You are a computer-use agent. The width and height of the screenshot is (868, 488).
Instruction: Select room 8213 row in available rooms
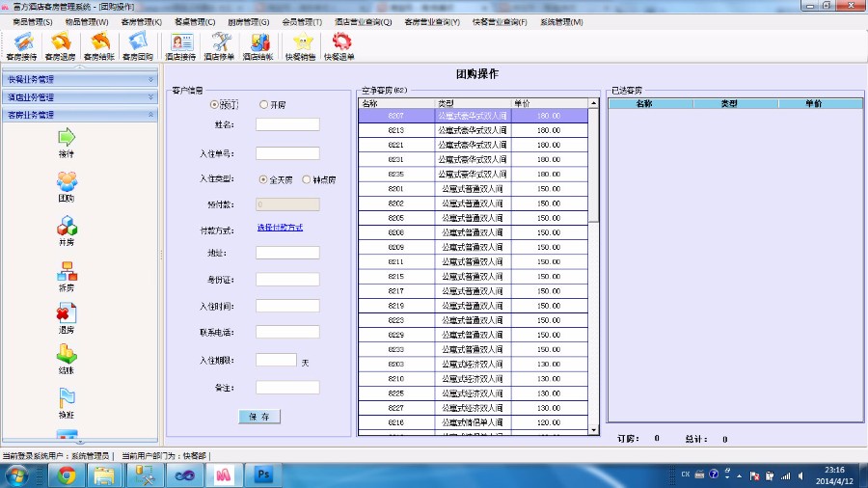tap(474, 130)
